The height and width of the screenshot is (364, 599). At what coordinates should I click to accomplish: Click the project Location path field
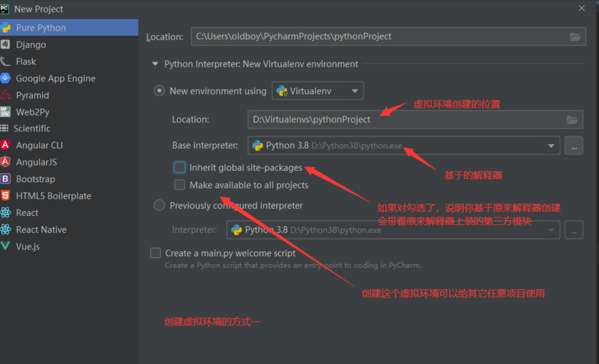pyautogui.click(x=388, y=37)
